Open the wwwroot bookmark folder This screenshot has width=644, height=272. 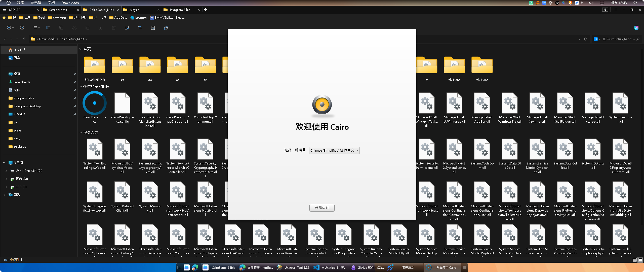tap(57, 18)
